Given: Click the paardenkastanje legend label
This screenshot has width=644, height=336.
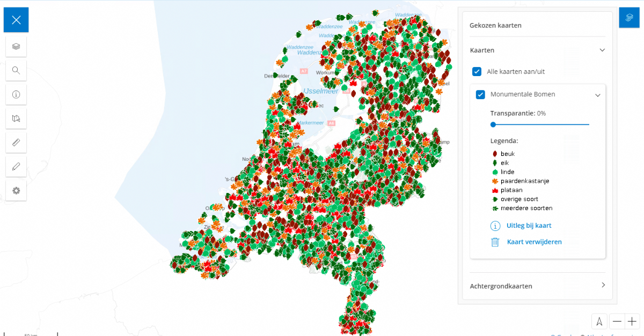Looking at the screenshot, I should (x=525, y=181).
